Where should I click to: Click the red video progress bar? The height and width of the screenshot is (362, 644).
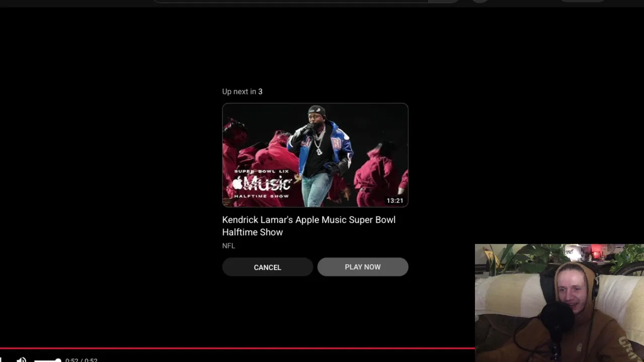click(x=237, y=348)
